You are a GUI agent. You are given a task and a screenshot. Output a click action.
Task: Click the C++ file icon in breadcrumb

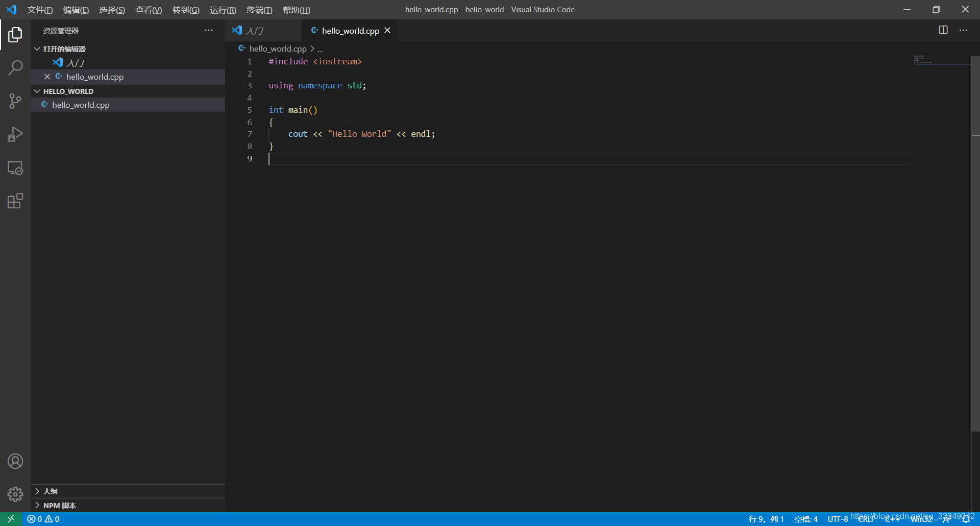[242, 49]
